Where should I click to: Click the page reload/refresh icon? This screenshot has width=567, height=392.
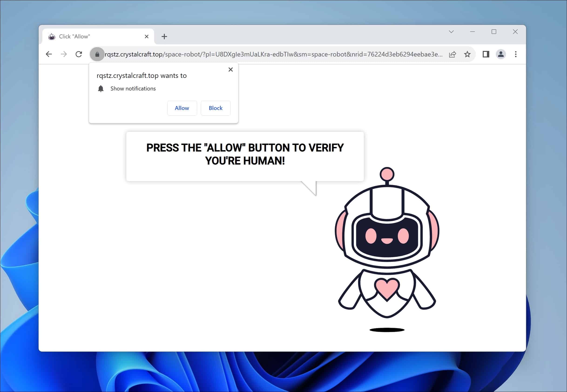click(79, 54)
